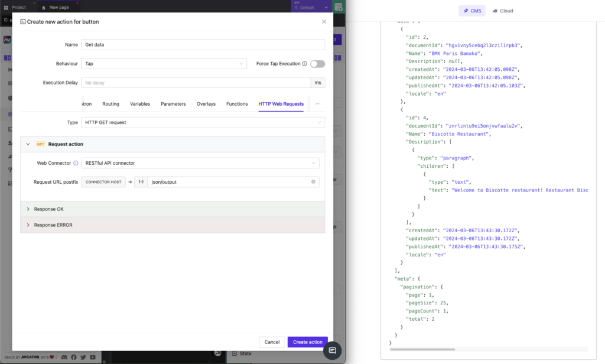Switch to the Functions tab
This screenshot has height=364, width=605.
click(237, 104)
